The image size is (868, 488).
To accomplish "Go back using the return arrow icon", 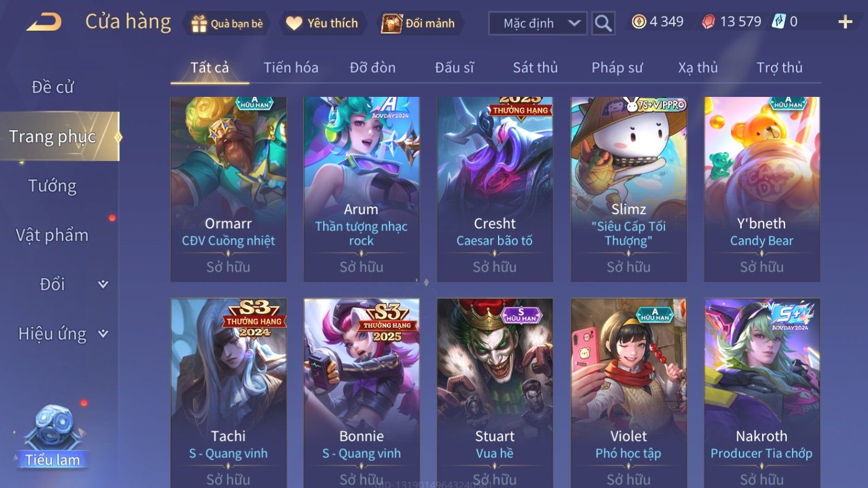I will click(44, 22).
